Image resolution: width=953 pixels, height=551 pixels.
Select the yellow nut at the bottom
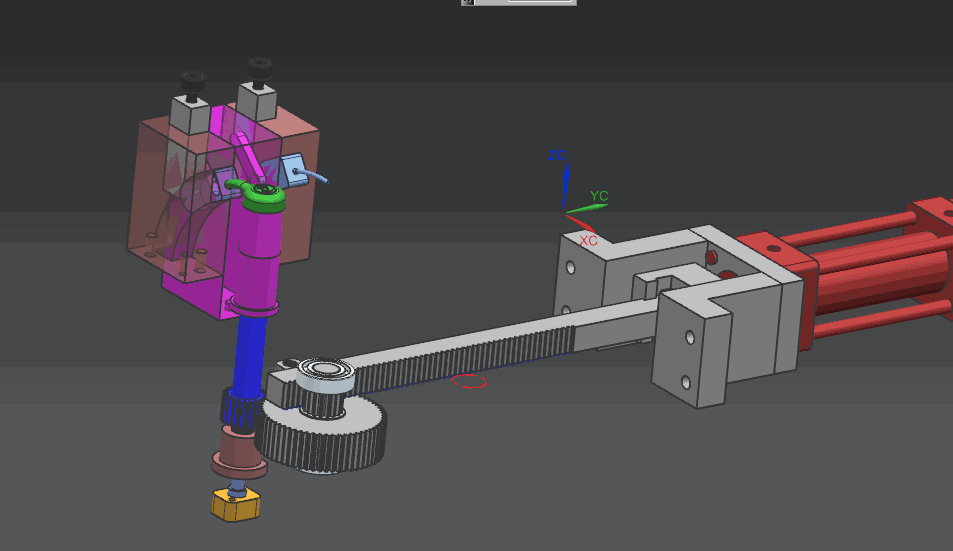pos(237,505)
